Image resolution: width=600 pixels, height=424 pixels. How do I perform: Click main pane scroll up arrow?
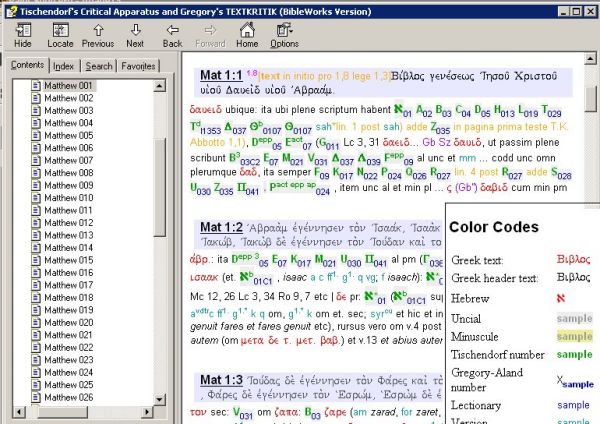pos(590,59)
